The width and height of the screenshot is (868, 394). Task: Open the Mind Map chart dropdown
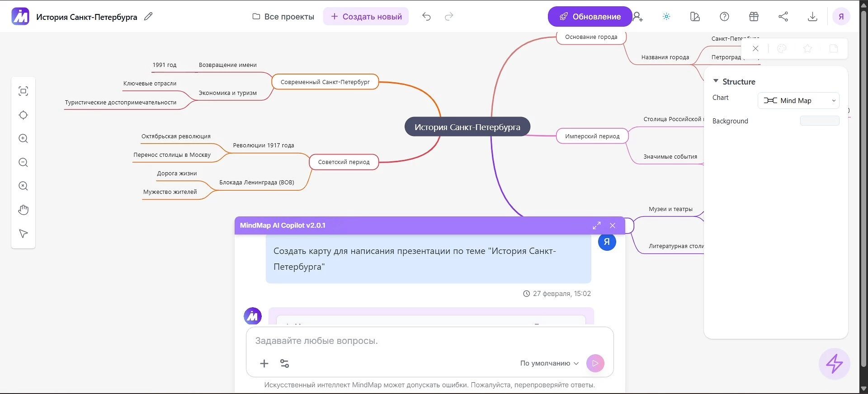pos(798,101)
